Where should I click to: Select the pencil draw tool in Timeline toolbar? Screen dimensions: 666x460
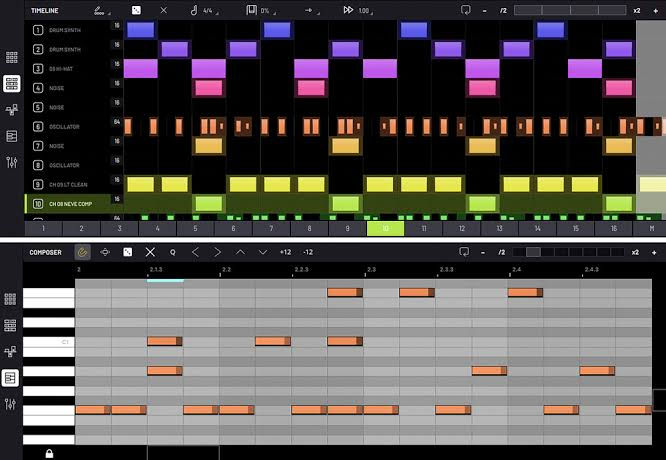(99, 11)
